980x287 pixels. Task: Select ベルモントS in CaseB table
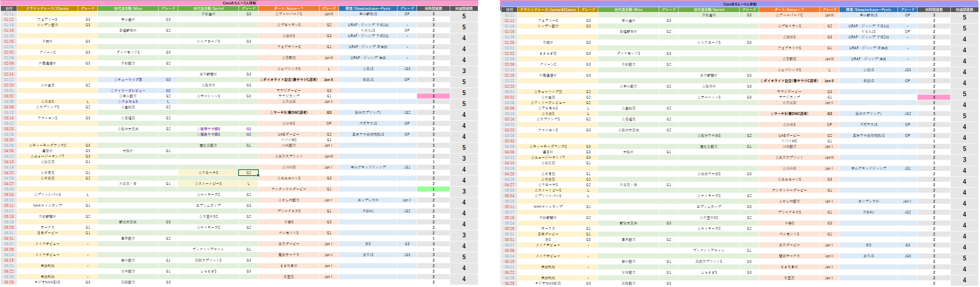(x=789, y=234)
